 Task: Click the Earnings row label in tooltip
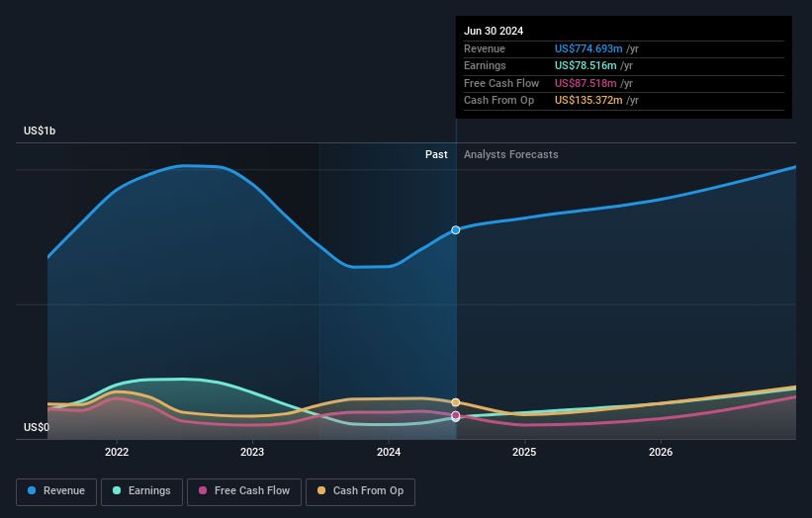(485, 65)
